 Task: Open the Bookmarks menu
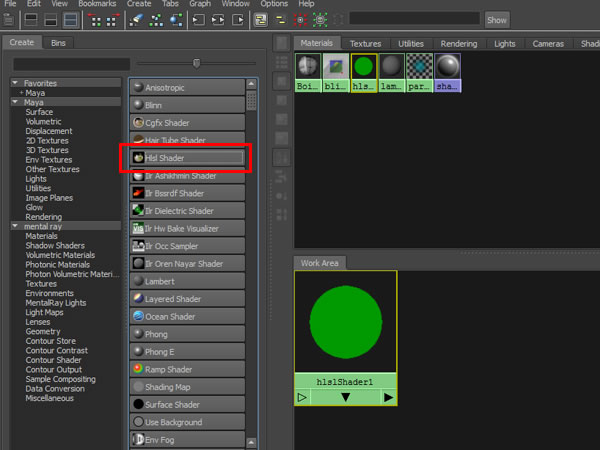pyautogui.click(x=97, y=4)
